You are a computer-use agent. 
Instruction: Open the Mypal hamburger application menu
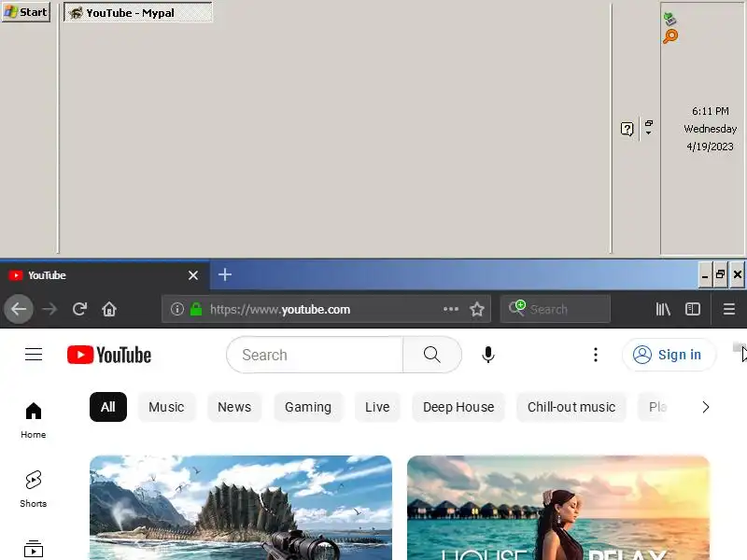coord(729,310)
